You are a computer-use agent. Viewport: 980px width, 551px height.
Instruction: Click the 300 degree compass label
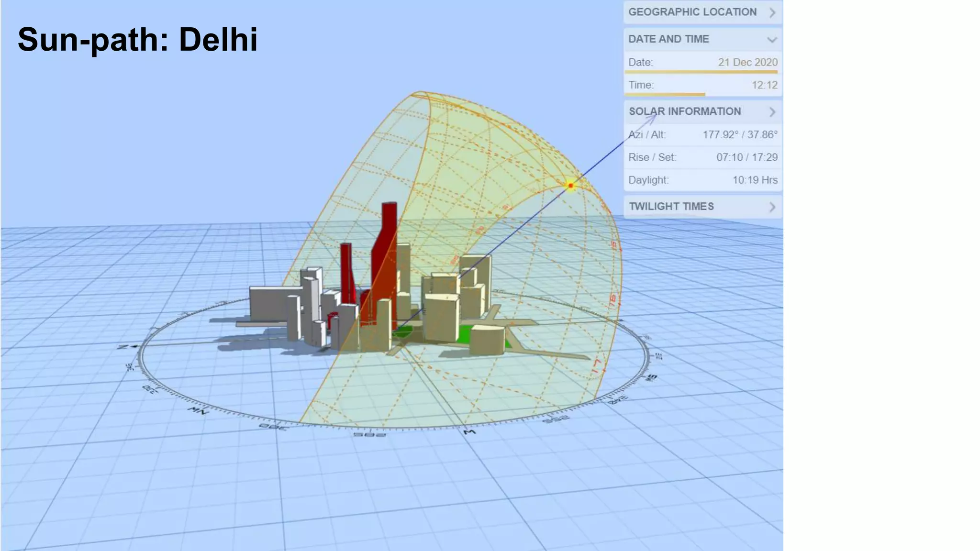[273, 426]
